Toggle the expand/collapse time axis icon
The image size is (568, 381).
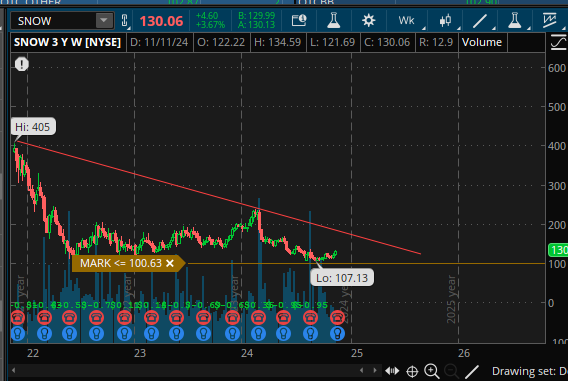coord(392,371)
